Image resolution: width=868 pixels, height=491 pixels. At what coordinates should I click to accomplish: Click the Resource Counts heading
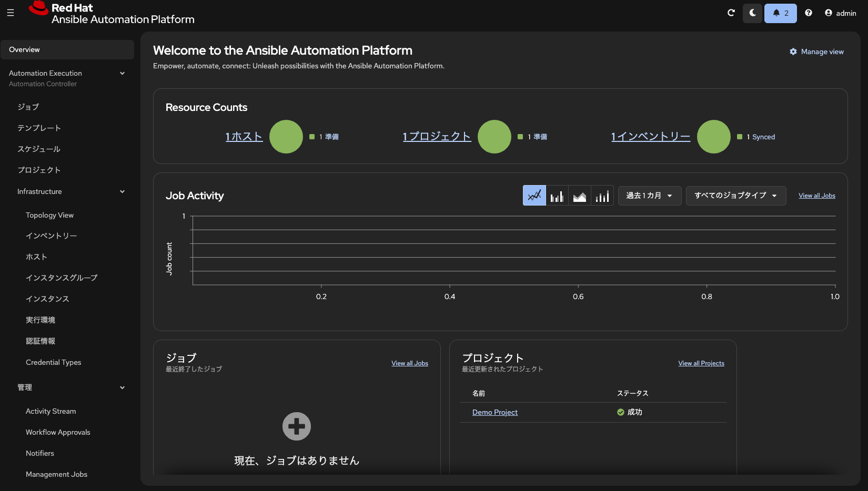[206, 107]
